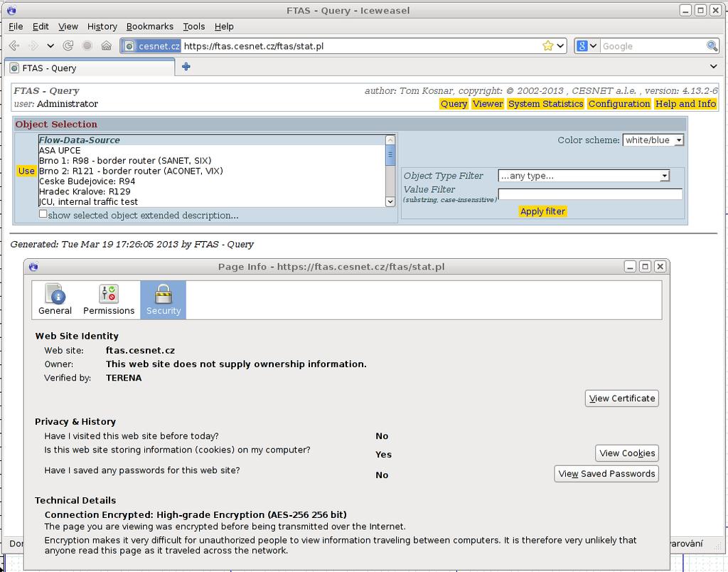Open the Help menu
The image size is (728, 572).
[x=224, y=26]
